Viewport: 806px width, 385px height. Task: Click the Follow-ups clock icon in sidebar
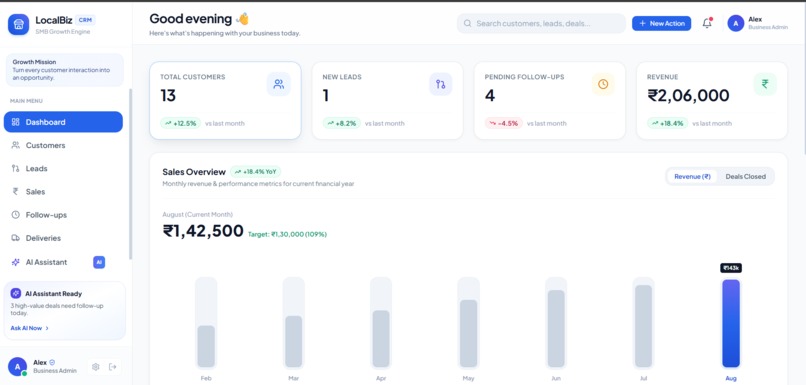pos(15,215)
